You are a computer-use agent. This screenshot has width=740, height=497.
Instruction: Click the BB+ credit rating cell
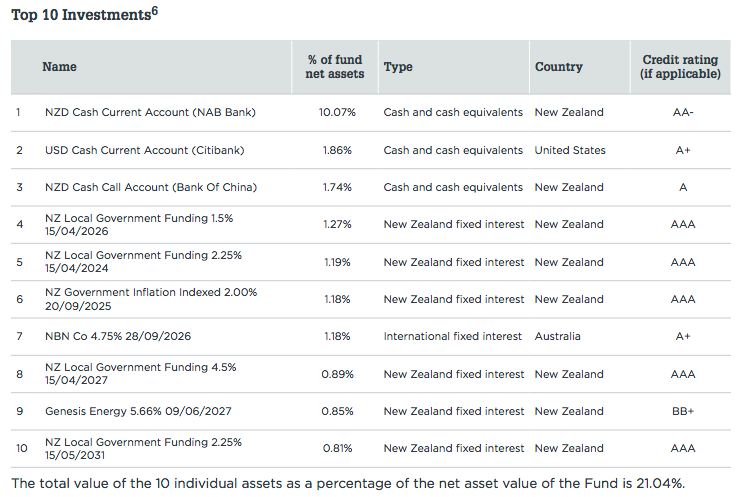click(x=683, y=411)
